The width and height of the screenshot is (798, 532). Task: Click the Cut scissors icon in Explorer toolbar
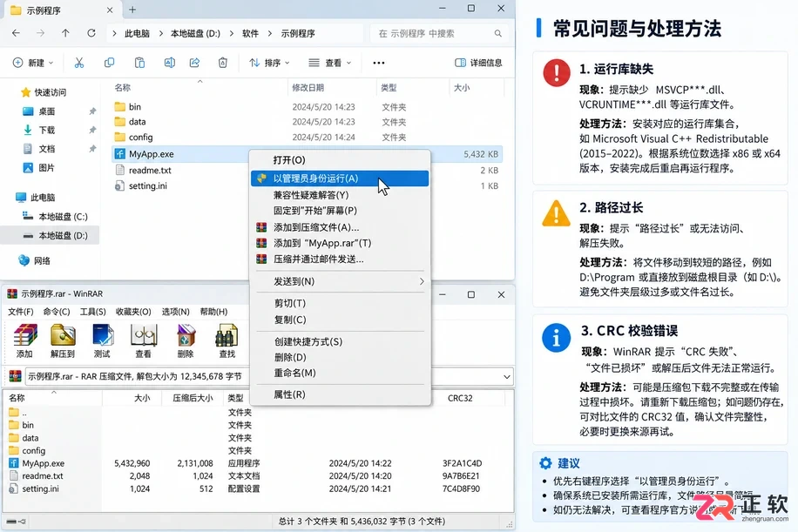coord(79,63)
